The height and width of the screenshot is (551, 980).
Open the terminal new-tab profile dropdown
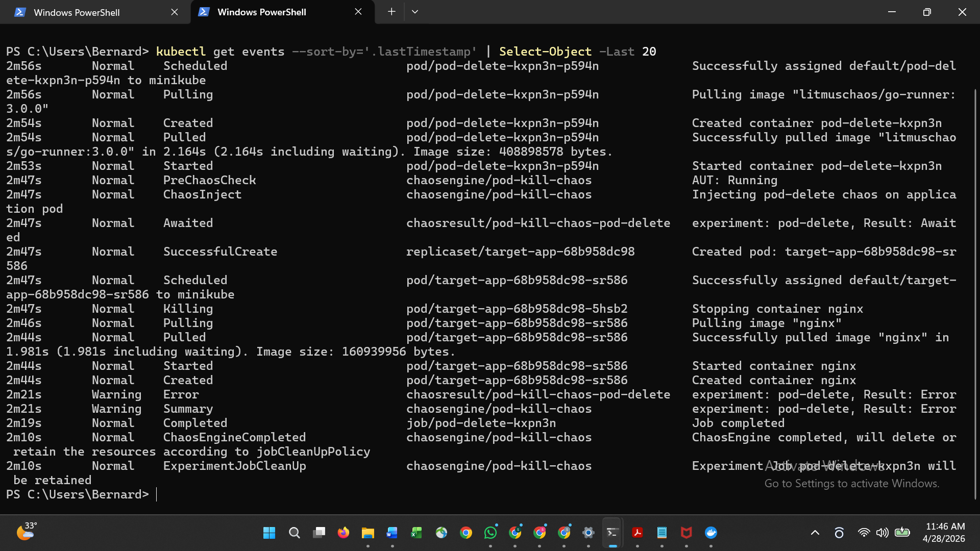pyautogui.click(x=415, y=12)
